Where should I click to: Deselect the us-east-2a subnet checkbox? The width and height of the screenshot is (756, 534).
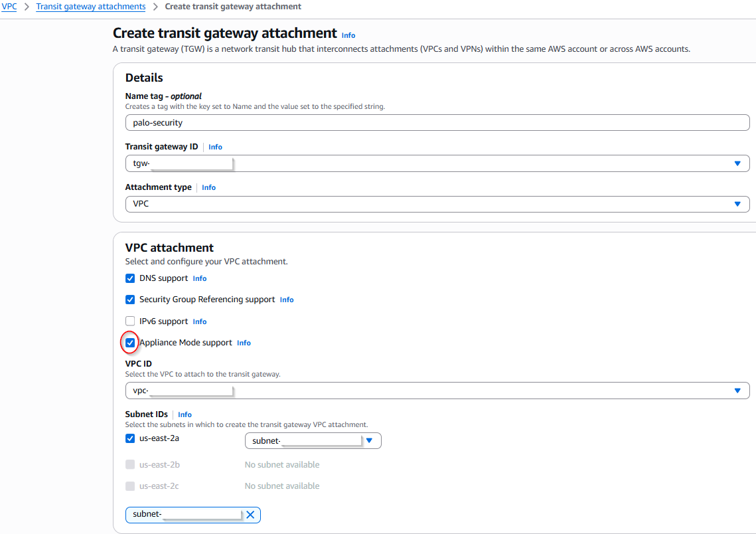pyautogui.click(x=130, y=438)
